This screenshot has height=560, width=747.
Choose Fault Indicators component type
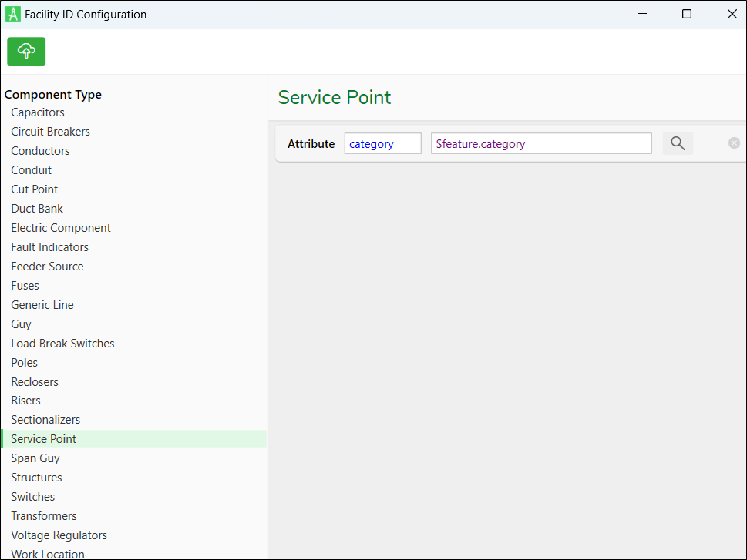coord(50,247)
